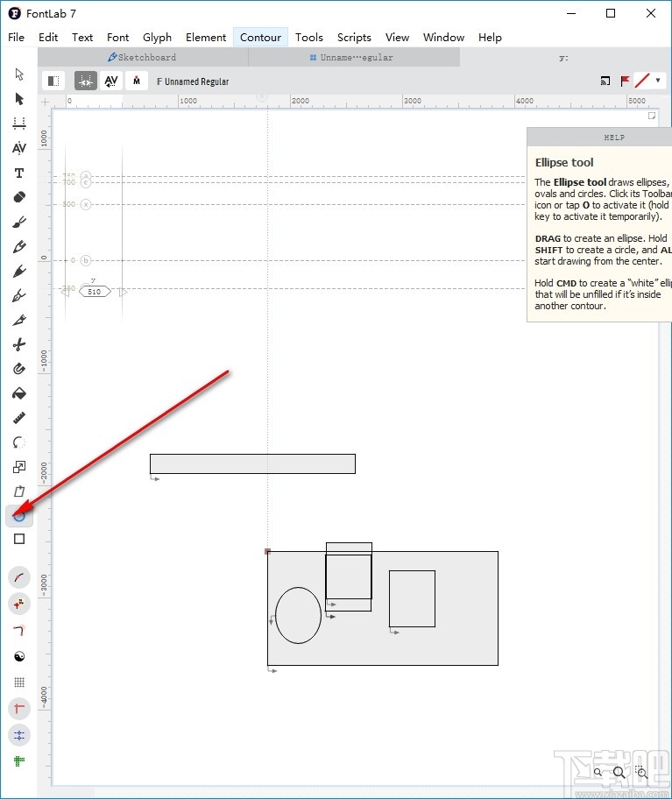Click the HELP panel header
The image size is (672, 799).
pos(599,137)
